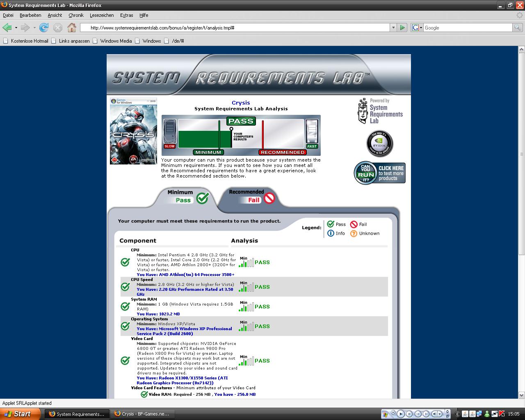Open the Google search engine selector

(x=417, y=27)
